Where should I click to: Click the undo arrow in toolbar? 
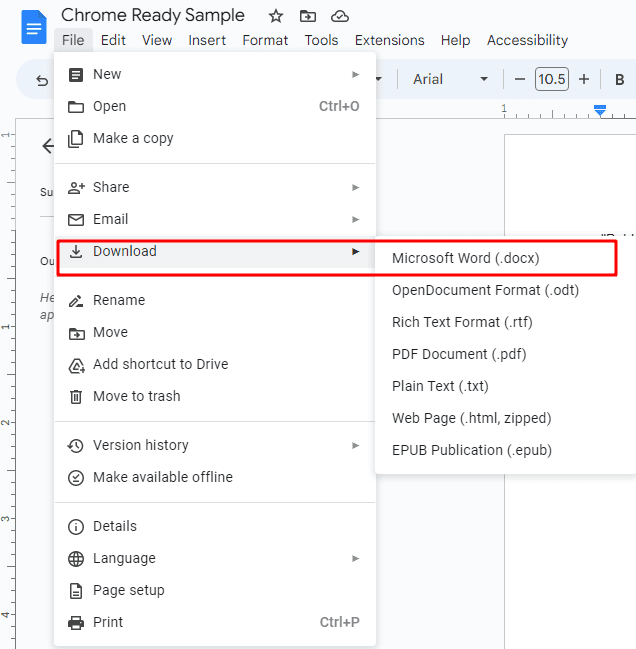click(42, 79)
